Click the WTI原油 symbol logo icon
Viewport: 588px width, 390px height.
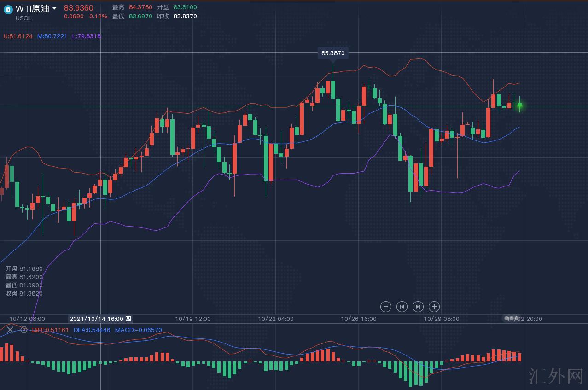pos(8,9)
